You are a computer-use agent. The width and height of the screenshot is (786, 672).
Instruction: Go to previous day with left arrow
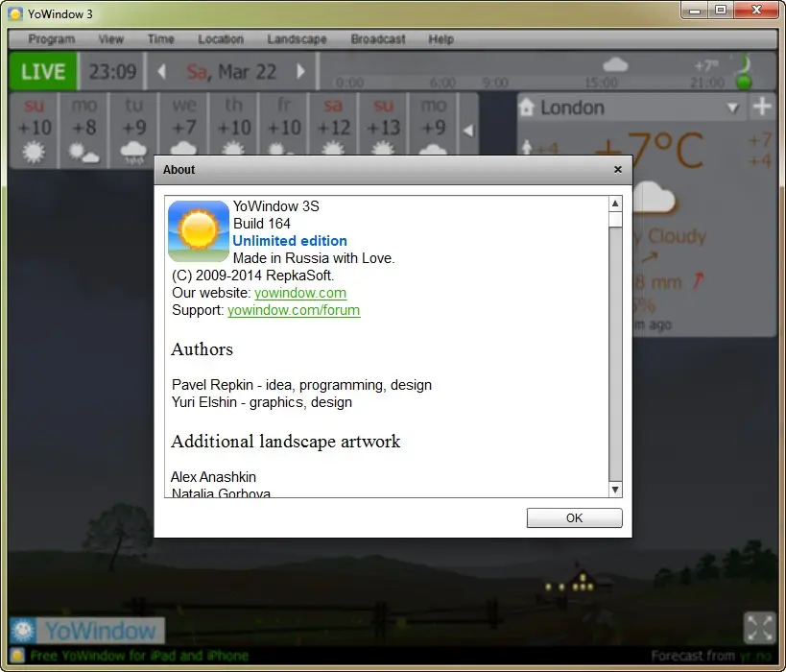(161, 71)
